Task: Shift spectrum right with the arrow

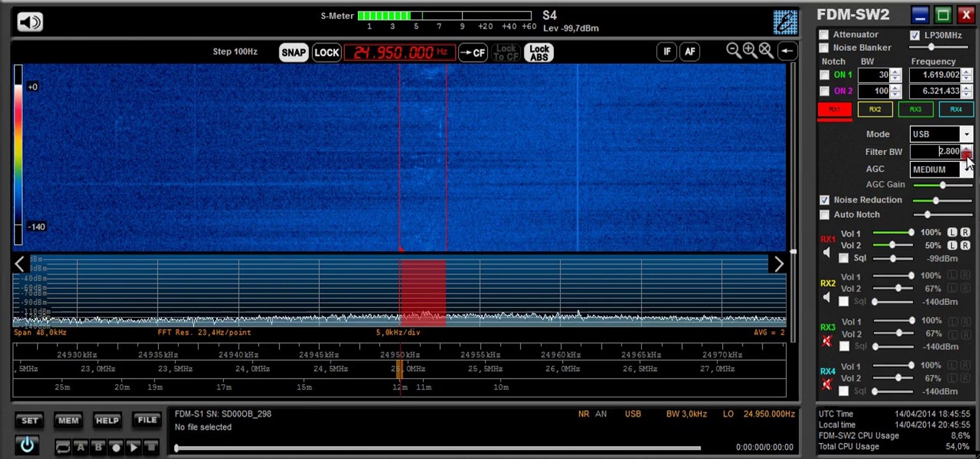Action: [778, 263]
